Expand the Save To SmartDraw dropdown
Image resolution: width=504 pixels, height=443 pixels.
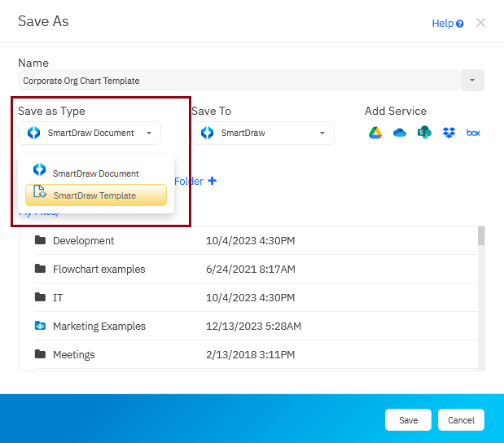263,133
